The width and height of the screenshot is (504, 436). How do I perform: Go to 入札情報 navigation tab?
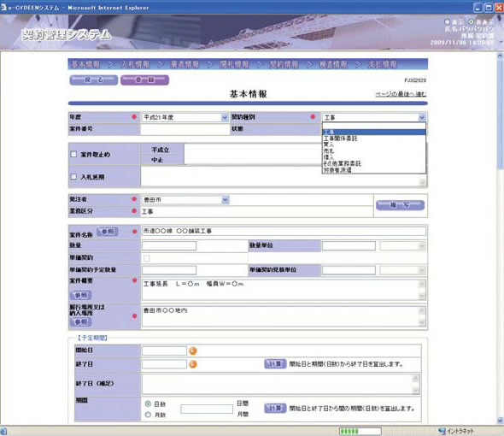(135, 64)
